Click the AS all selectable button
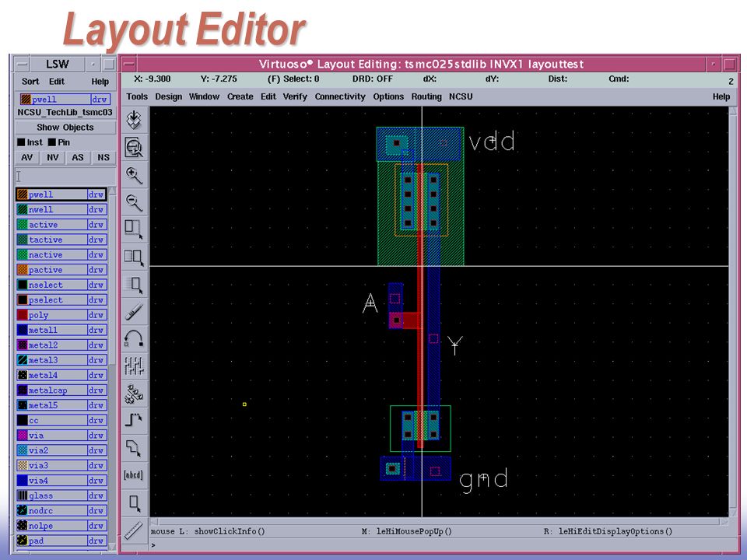This screenshot has height=560, width=747. (78, 158)
